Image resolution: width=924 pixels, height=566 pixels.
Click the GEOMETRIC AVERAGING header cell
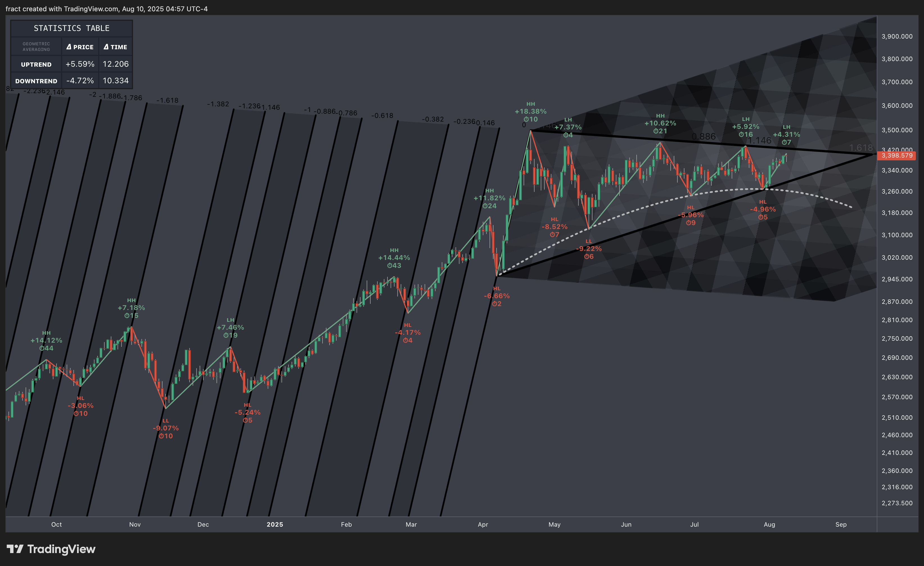pos(36,46)
